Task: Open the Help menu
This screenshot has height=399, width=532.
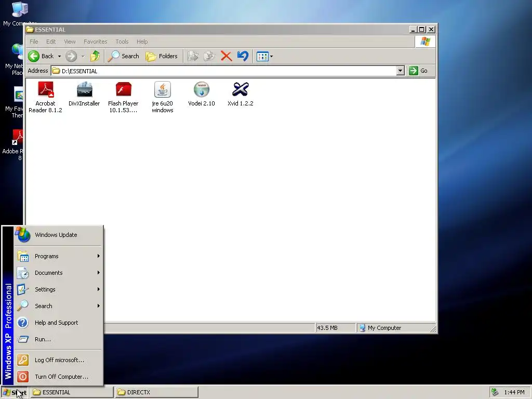Action: [x=142, y=42]
